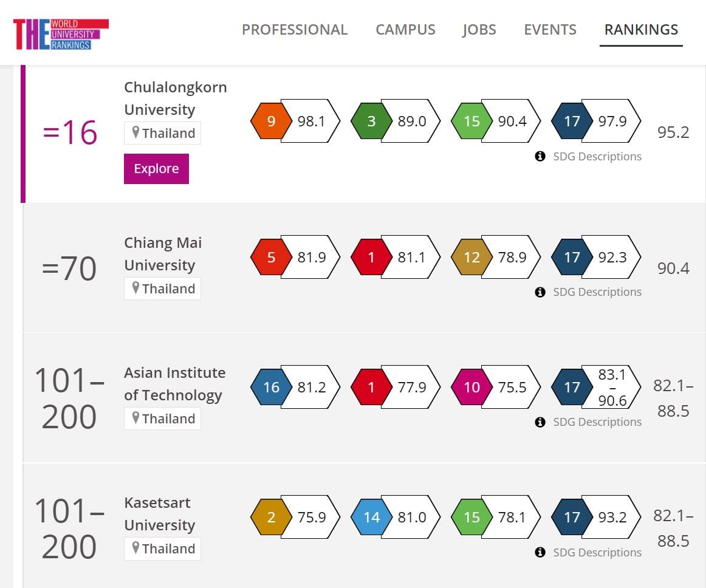Click SDG 15 hexagon in Chulalongkorn row

(x=471, y=121)
